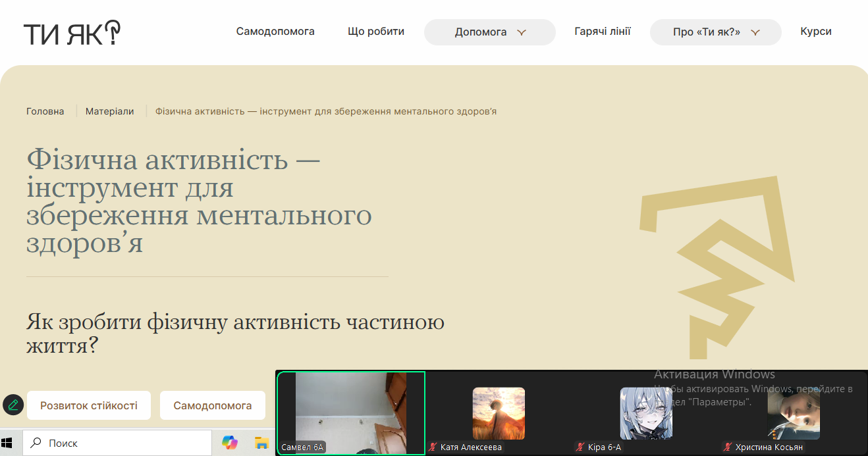Click the main article title heading
This screenshot has height=456, width=868.
click(x=199, y=201)
